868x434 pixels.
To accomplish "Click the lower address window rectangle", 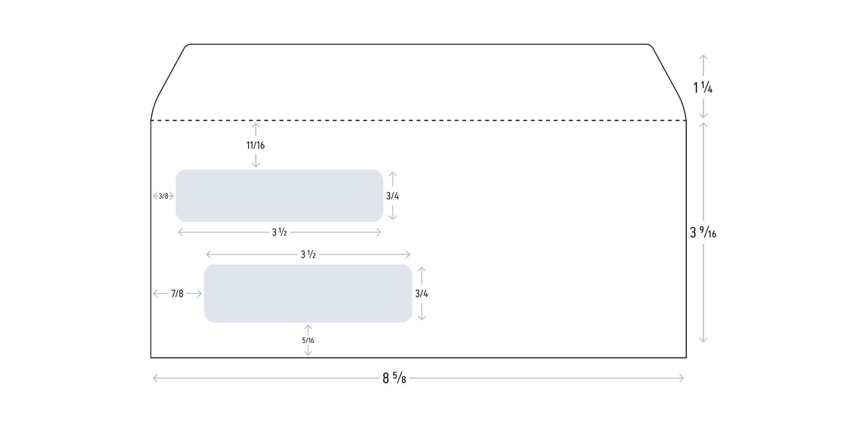I will pos(308,294).
